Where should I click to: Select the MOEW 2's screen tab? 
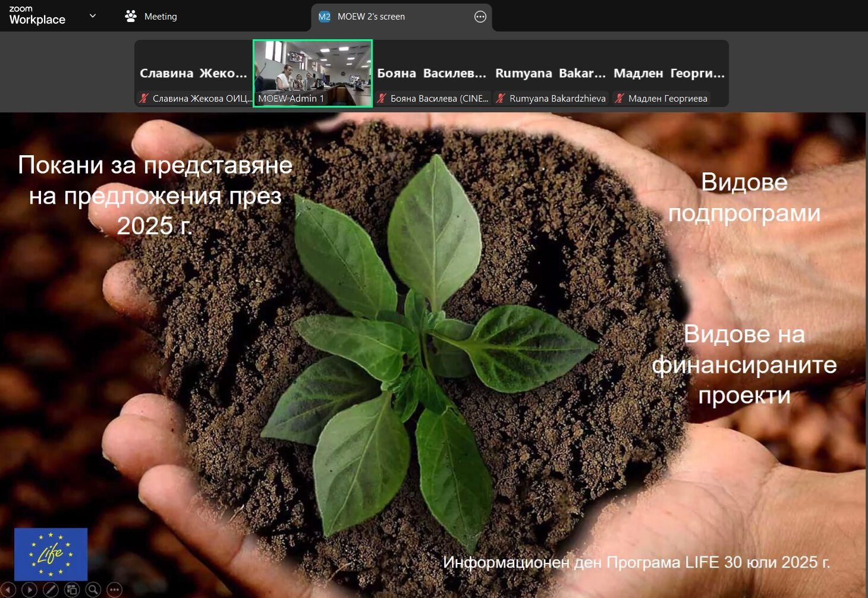click(x=371, y=17)
